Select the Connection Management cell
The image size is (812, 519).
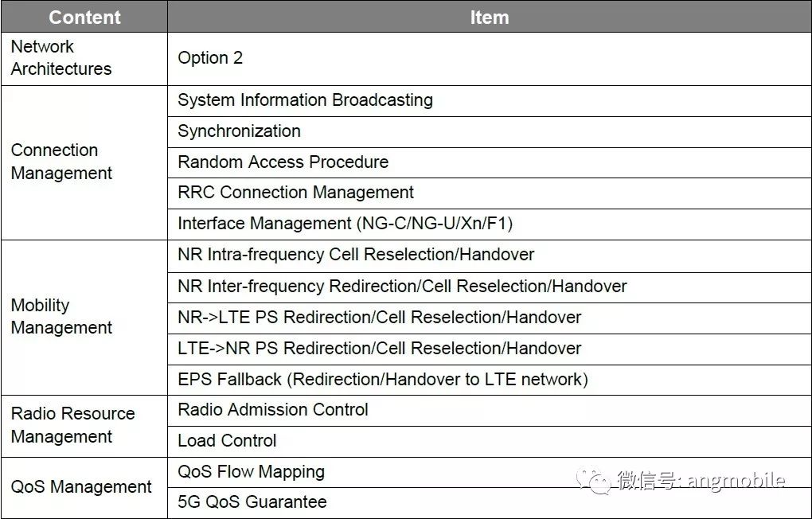(x=84, y=162)
